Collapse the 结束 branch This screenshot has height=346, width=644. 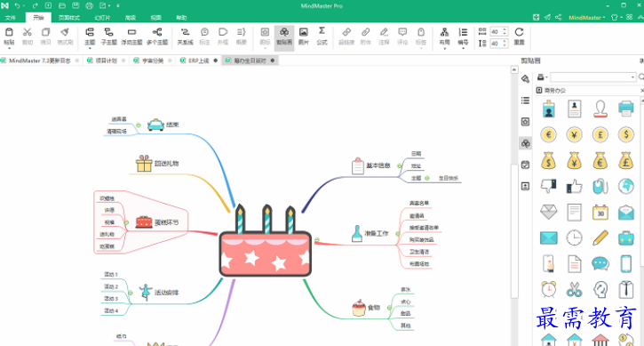click(x=139, y=125)
